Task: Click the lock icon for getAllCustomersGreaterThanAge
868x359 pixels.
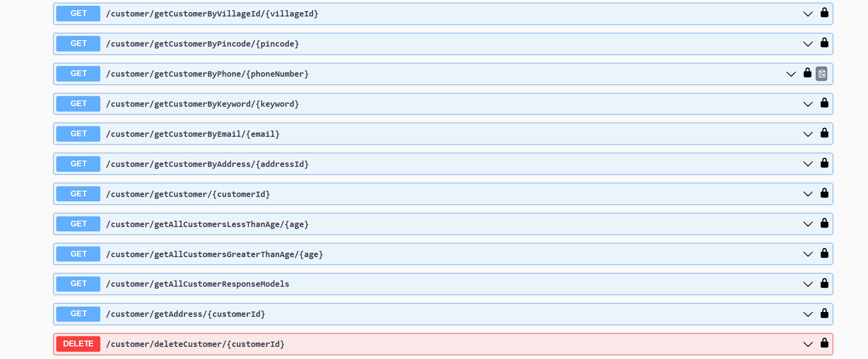Action: tap(824, 253)
